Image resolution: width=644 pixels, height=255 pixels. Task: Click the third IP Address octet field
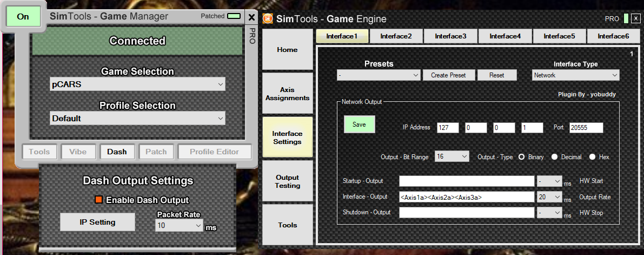[504, 128]
